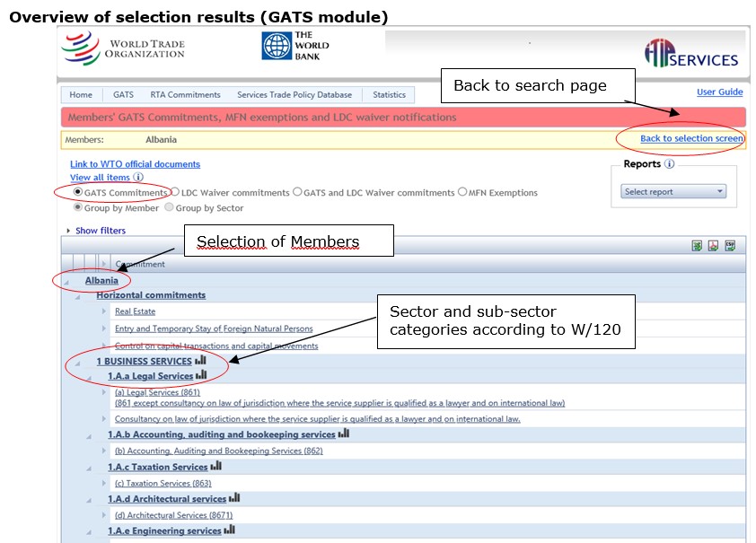Follow Link to WTO official documents
Viewport: 756px width, 543px height.
[135, 164]
